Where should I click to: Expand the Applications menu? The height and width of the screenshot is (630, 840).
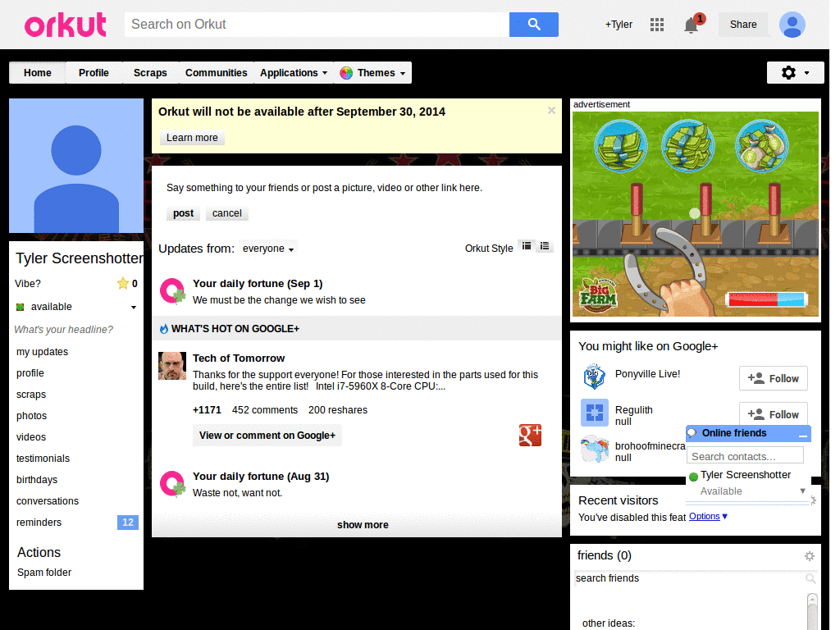[294, 73]
